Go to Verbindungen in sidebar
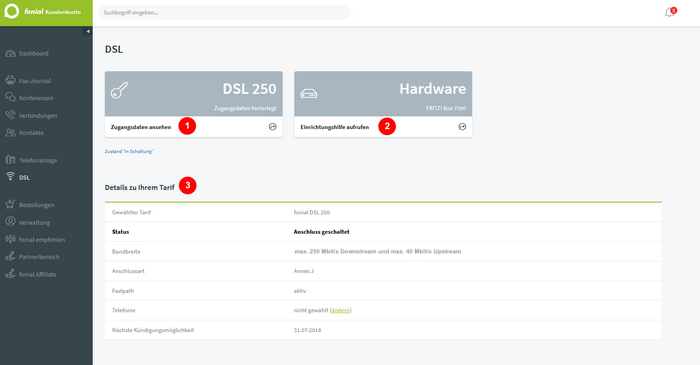 [38, 116]
